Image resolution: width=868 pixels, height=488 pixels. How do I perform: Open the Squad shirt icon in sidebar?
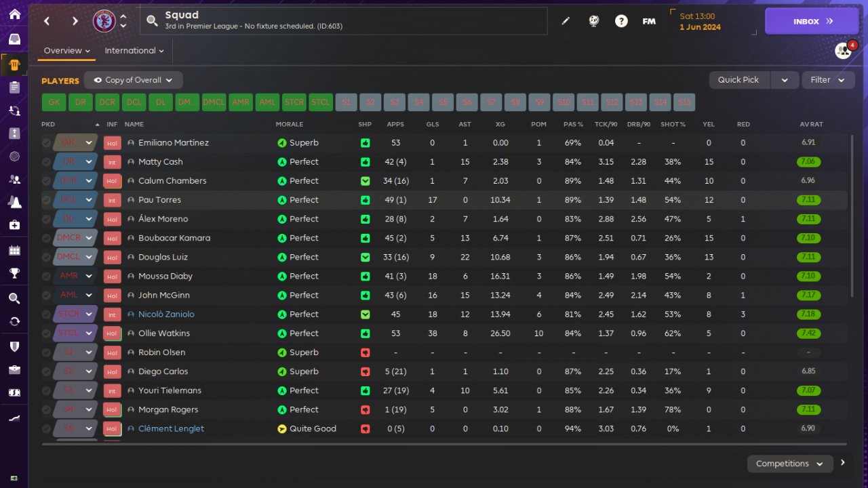[x=14, y=64]
